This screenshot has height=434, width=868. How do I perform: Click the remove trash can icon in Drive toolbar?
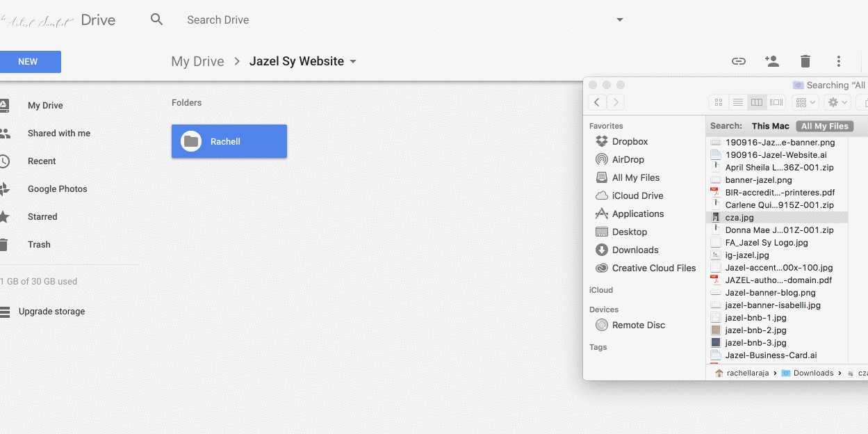pyautogui.click(x=805, y=61)
